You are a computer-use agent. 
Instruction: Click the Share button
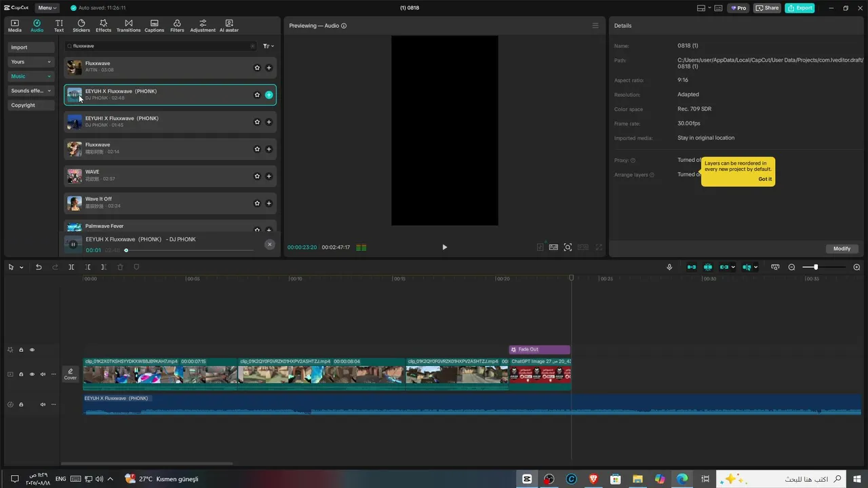tap(768, 8)
